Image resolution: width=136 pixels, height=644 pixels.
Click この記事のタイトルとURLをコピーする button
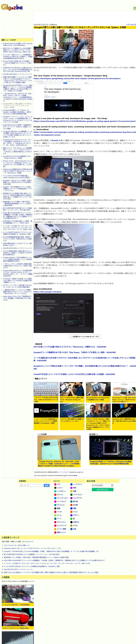[x=85, y=336]
